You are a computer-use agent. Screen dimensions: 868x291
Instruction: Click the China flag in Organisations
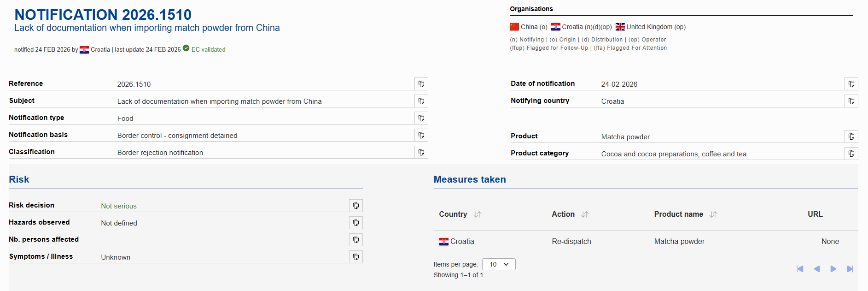coord(514,27)
